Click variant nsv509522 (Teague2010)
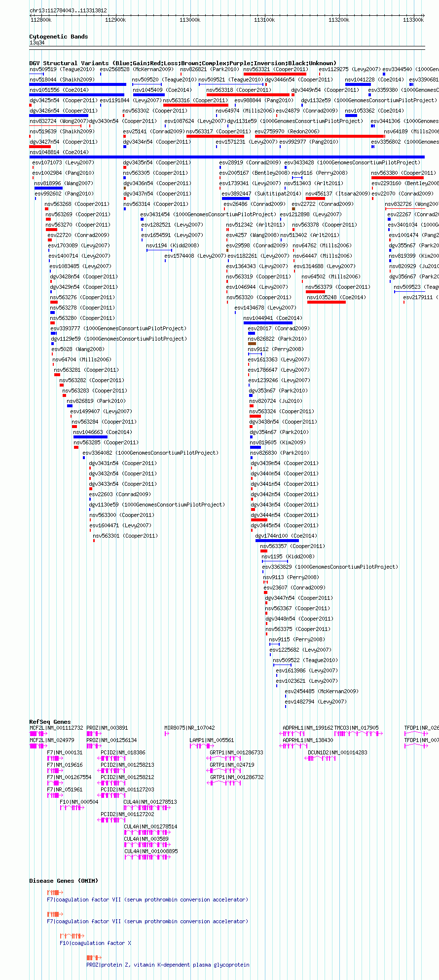The width and height of the screenshot is (439, 980). click(x=305, y=660)
